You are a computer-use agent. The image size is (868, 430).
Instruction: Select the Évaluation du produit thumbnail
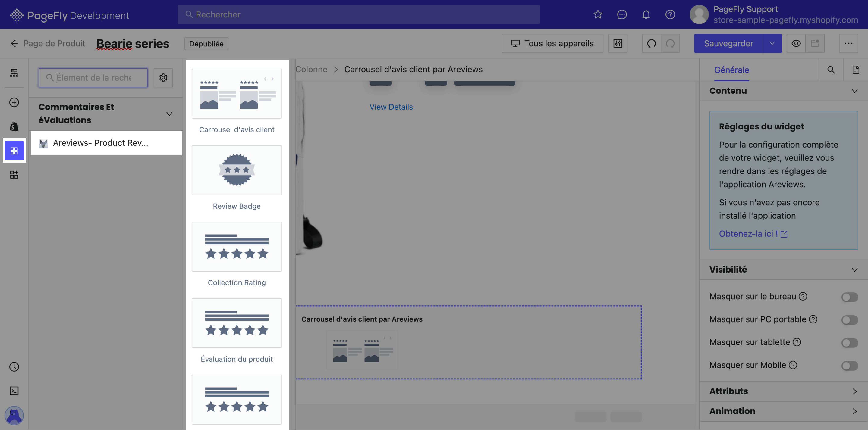click(237, 323)
